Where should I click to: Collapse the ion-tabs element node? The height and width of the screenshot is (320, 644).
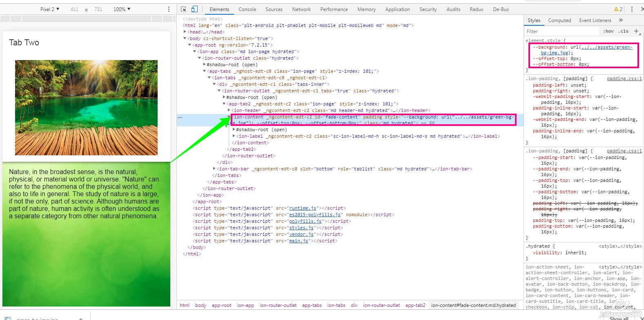209,78
